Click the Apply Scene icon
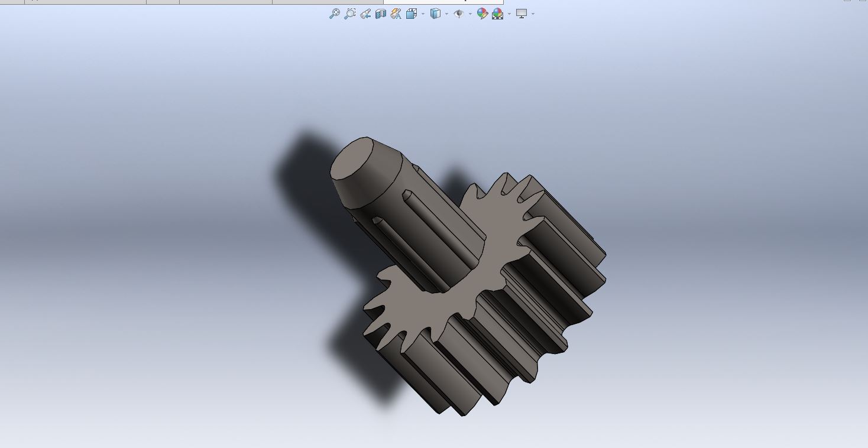 pyautogui.click(x=498, y=14)
